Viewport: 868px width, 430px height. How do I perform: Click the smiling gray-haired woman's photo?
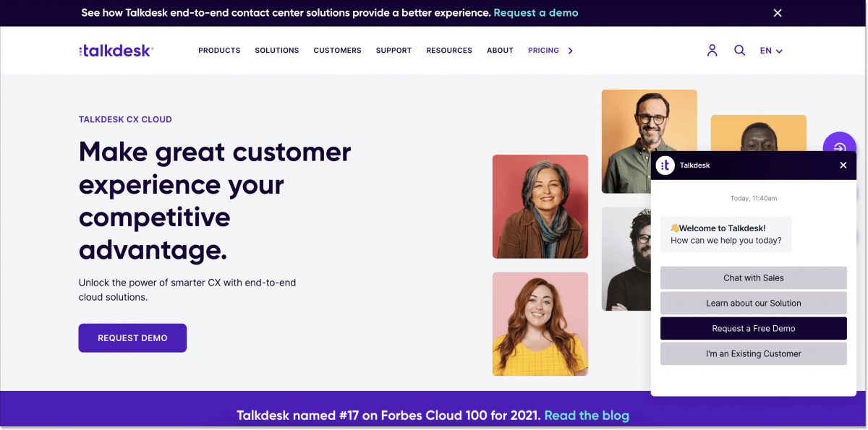(540, 207)
